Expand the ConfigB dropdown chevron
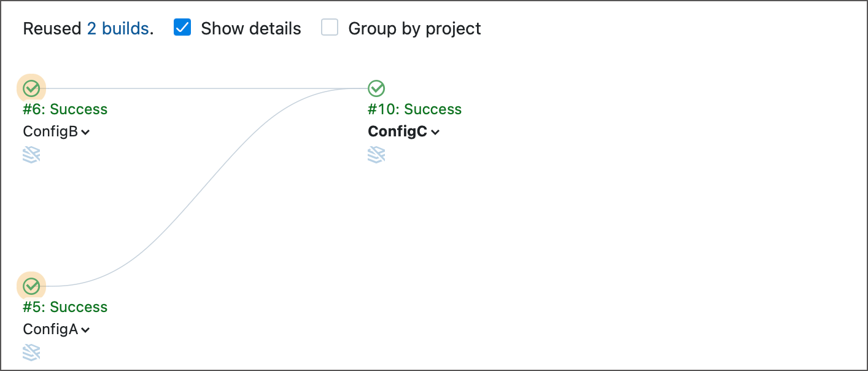 click(86, 131)
